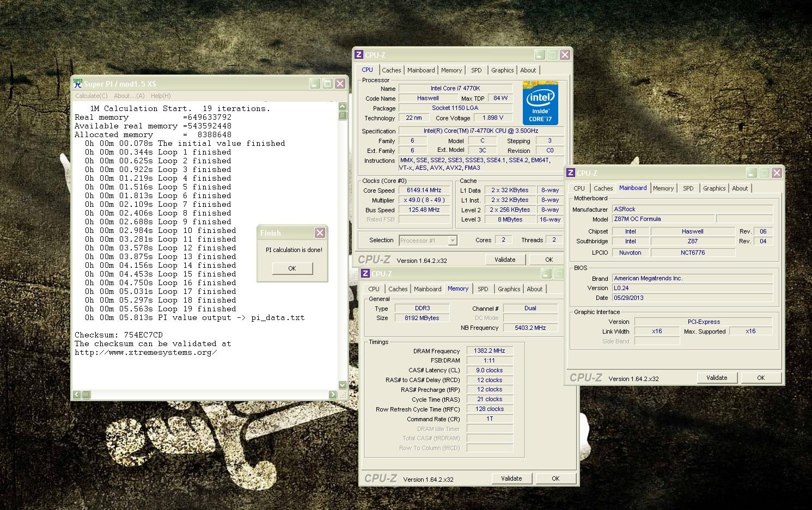The width and height of the screenshot is (812, 510).
Task: Switch to Mainboard tab in CPU window
Action: click(x=421, y=70)
